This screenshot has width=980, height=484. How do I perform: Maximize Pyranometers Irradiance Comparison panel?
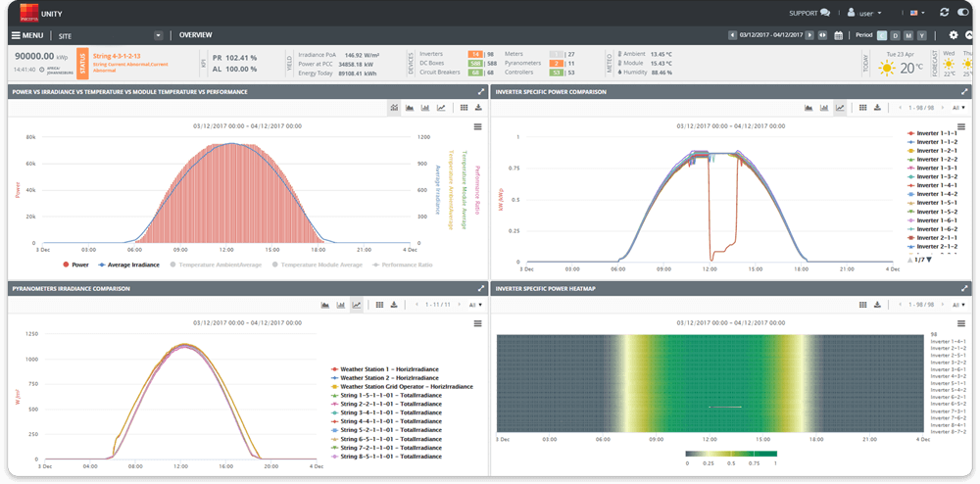(x=481, y=288)
